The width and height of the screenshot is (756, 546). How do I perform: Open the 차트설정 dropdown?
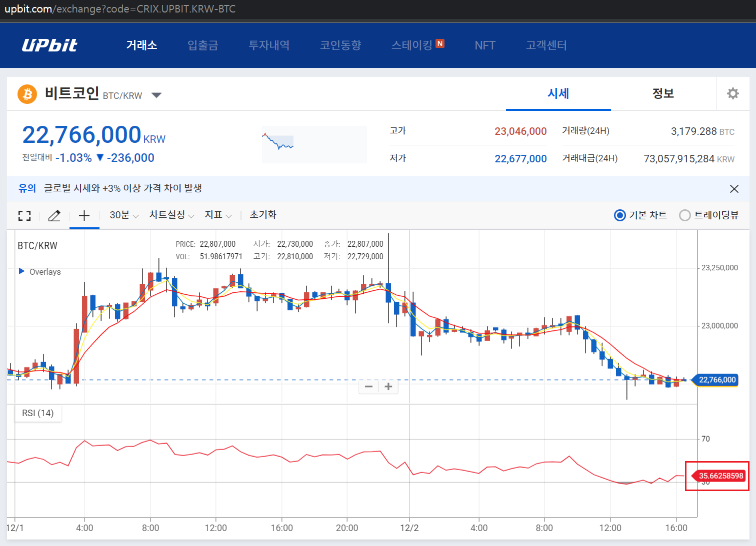(171, 215)
